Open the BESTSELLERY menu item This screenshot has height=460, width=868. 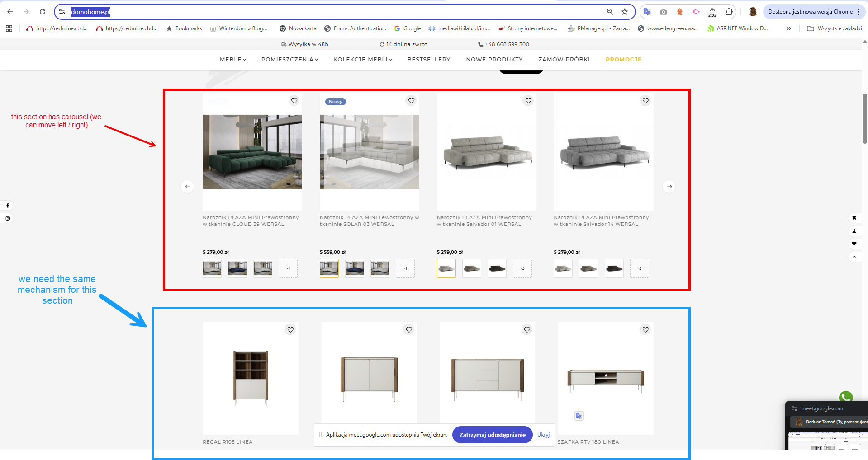tap(429, 60)
